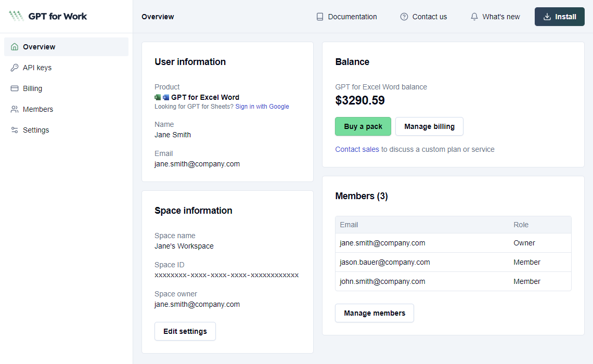
Task: Click the Balance card heading
Action: 352,62
